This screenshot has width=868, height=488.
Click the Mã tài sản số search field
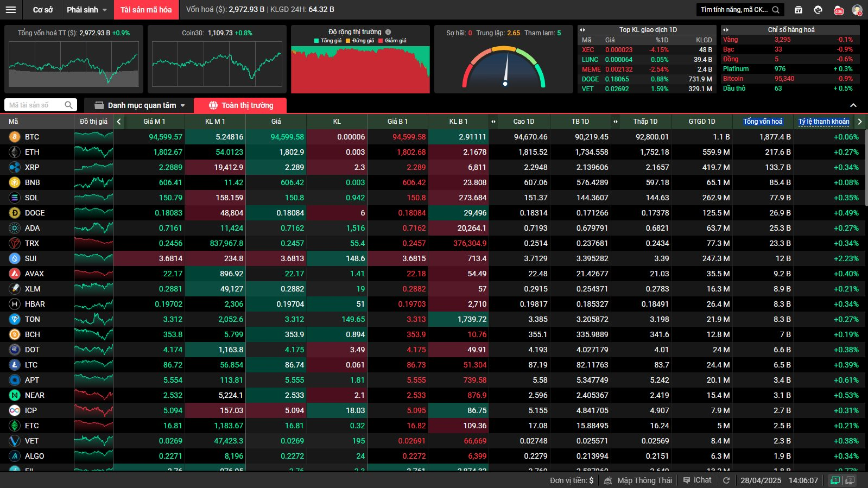[36, 105]
